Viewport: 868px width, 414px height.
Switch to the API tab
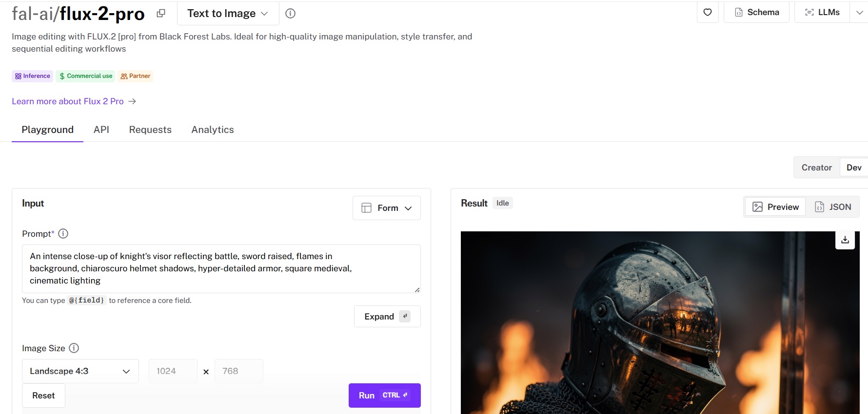coord(101,130)
